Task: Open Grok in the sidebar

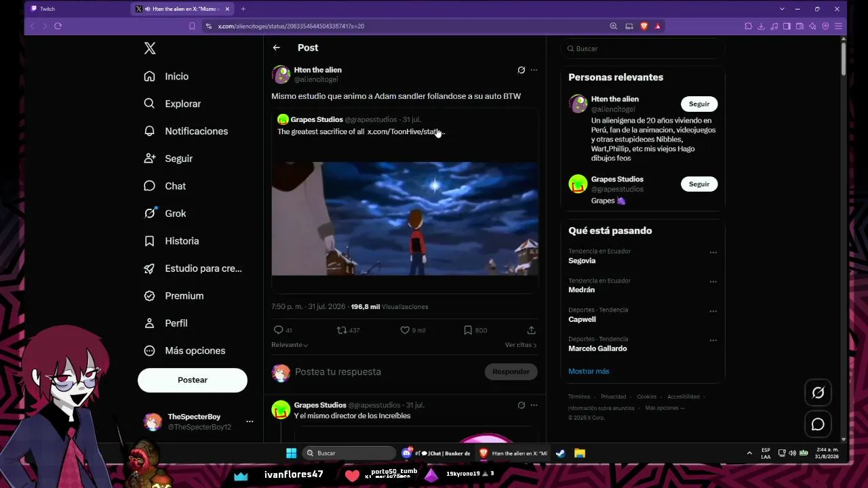Action: (165, 213)
